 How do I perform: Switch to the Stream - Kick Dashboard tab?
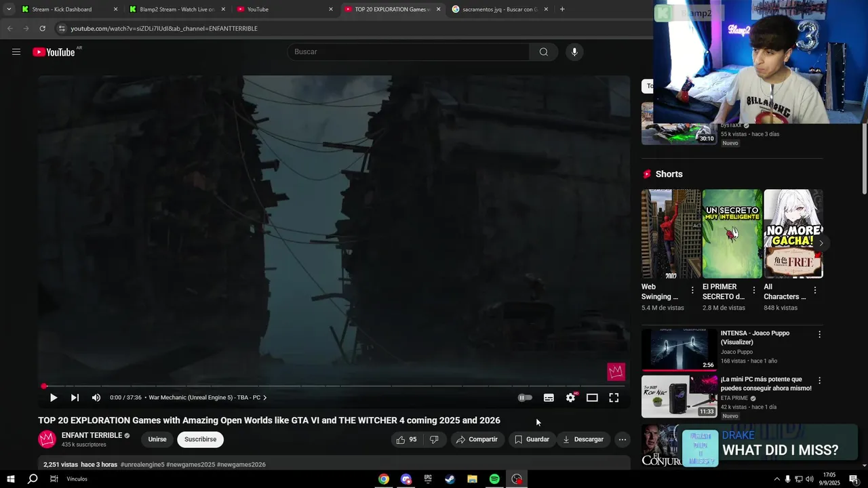coord(62,9)
